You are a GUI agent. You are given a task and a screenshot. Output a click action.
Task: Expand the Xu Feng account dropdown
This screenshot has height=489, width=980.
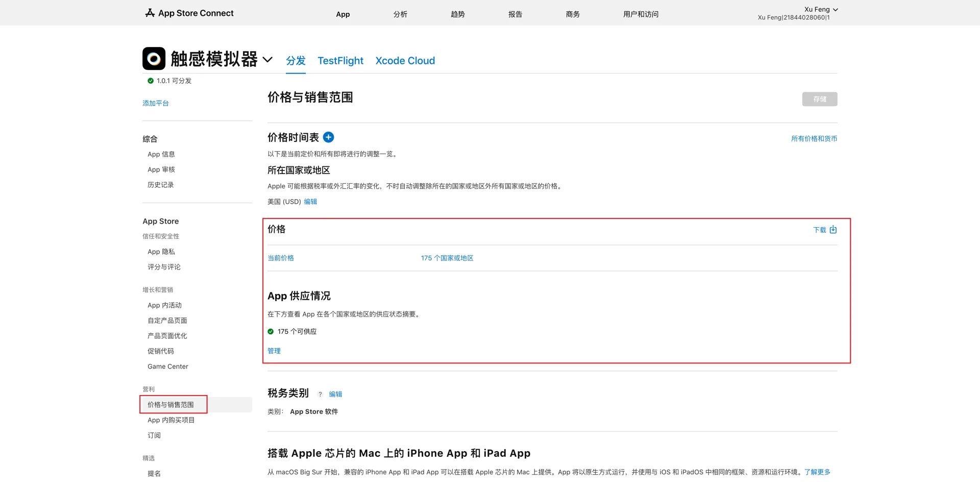[834, 9]
